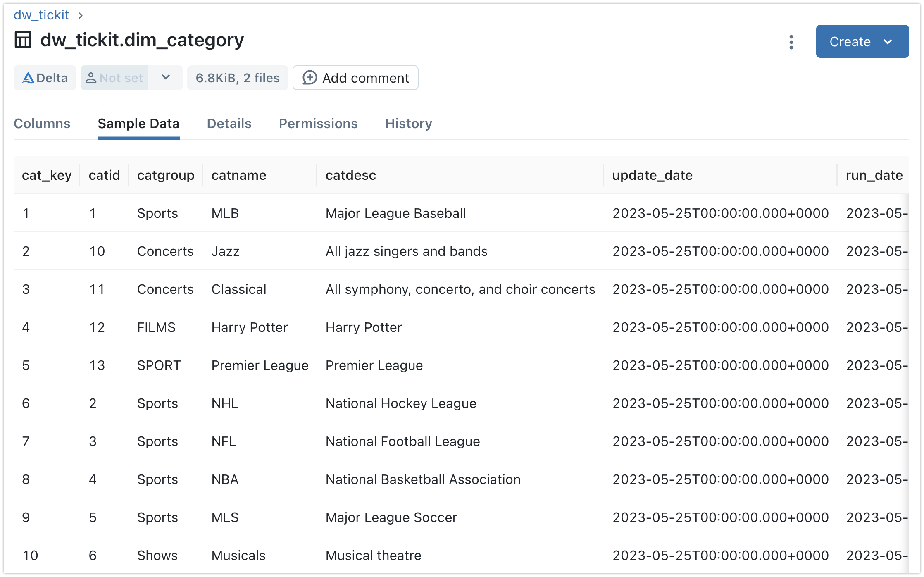View the History tab

tap(408, 123)
